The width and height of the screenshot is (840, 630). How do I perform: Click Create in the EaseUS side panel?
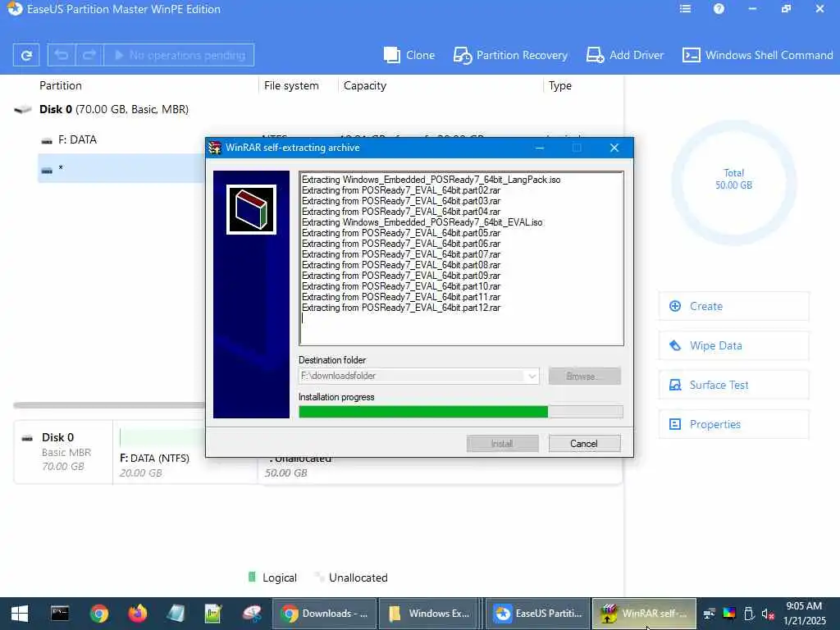point(733,307)
